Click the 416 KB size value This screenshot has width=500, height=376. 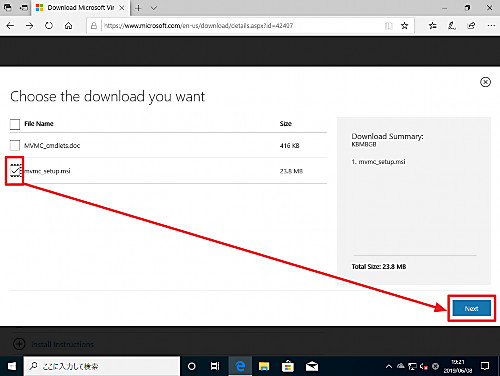289,146
